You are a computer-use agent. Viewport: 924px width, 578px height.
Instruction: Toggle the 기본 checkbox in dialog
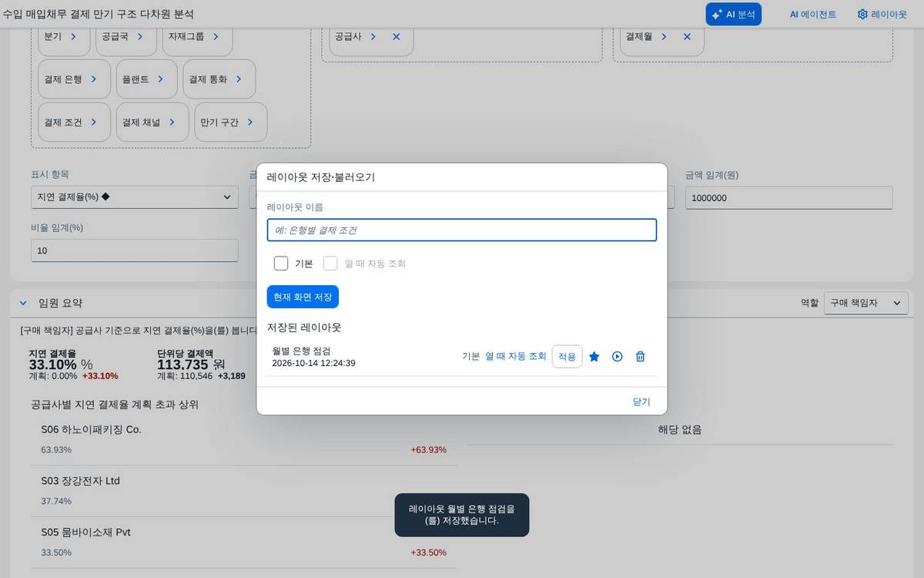click(281, 264)
